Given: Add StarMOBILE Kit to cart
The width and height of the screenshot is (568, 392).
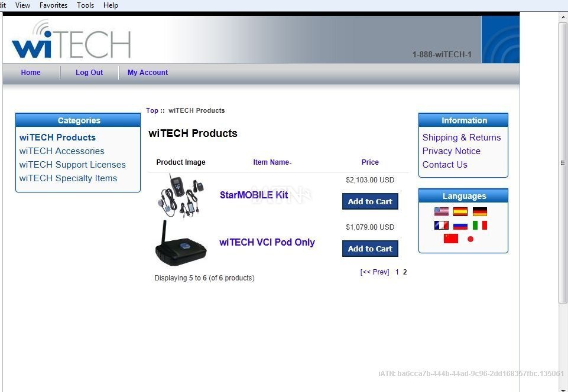Looking at the screenshot, I should coord(370,201).
